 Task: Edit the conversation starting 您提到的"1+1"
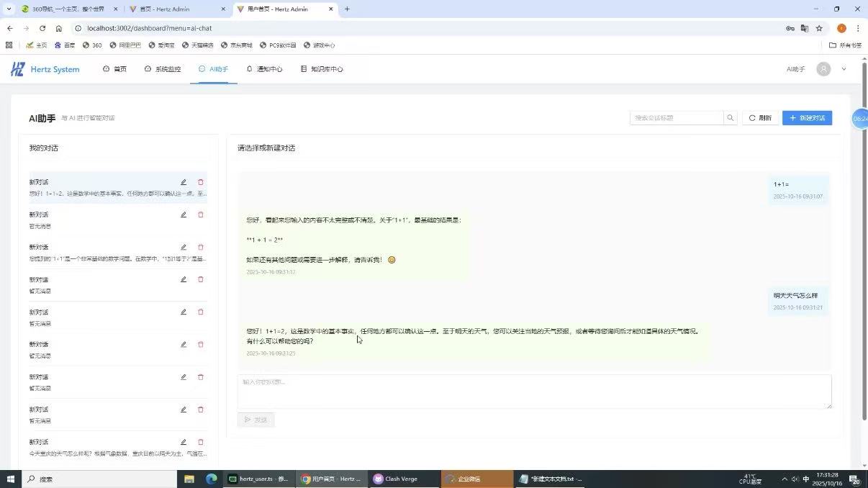184,247
